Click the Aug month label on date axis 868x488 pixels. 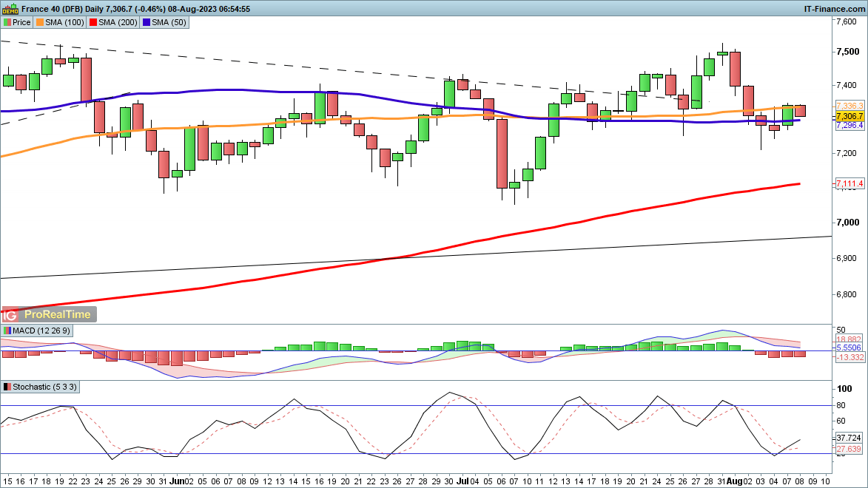click(734, 481)
